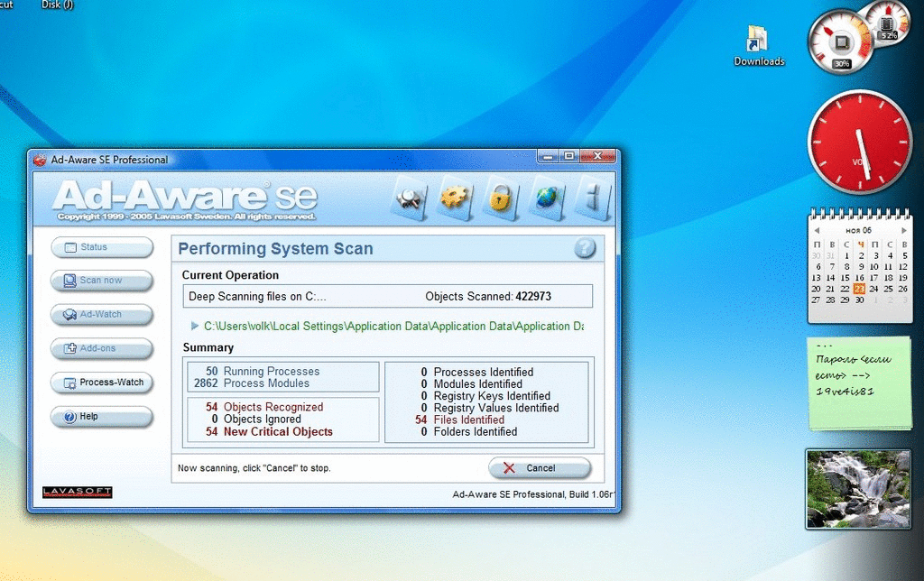Open the gear settings icon in Ad-Aware
The image size is (924, 581).
(x=455, y=198)
